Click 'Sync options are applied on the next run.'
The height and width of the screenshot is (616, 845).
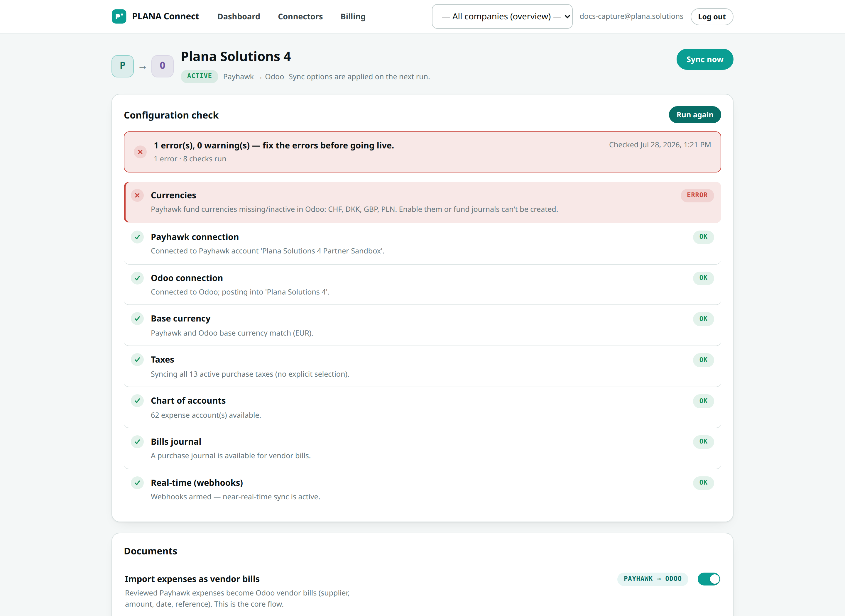359,77
